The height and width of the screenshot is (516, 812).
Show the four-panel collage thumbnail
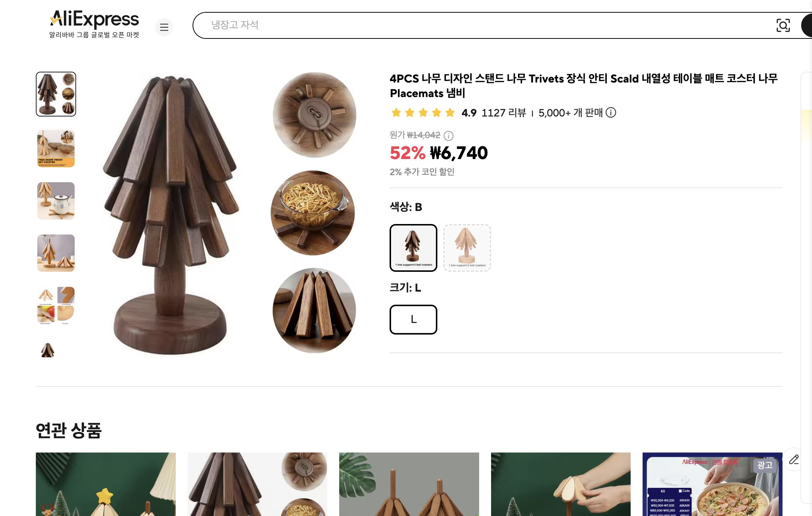(x=56, y=305)
